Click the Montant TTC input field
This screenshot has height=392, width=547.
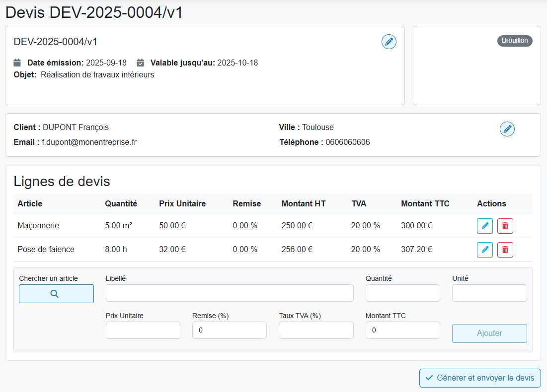402,330
